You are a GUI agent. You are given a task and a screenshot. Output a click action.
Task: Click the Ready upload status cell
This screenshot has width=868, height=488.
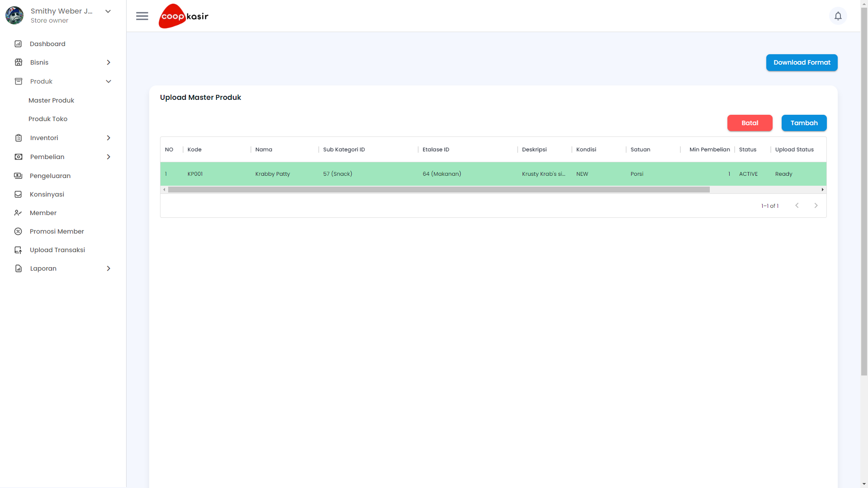[798, 174]
